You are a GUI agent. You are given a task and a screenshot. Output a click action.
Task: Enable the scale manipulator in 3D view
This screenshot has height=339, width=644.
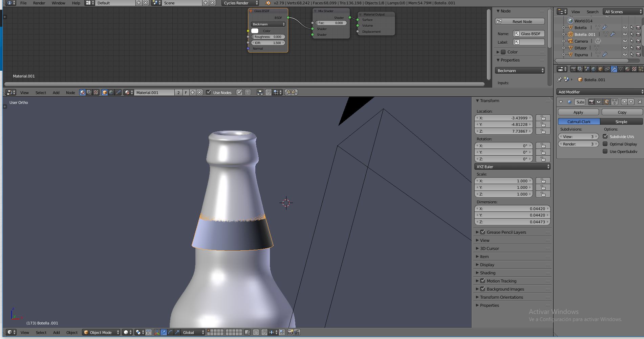coord(177,332)
